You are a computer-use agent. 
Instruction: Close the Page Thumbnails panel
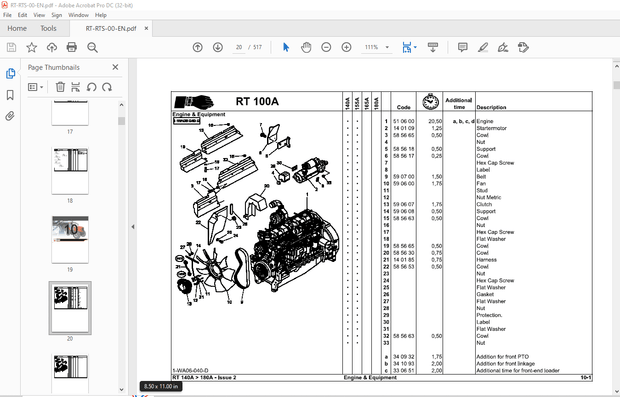tap(115, 67)
